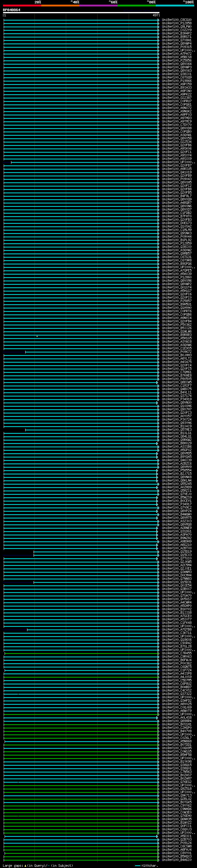Open hit UniRef100_Q9LPW0

[x=176, y=26]
